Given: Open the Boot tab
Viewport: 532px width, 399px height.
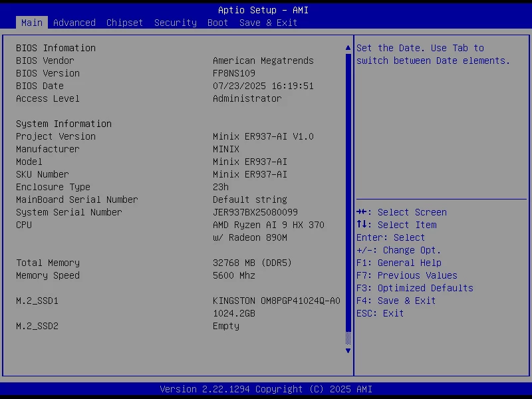Looking at the screenshot, I should pyautogui.click(x=217, y=23).
